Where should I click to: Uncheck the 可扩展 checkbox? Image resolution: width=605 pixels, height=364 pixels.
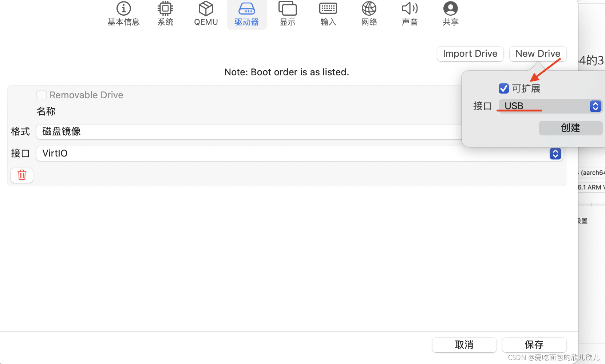(x=504, y=88)
